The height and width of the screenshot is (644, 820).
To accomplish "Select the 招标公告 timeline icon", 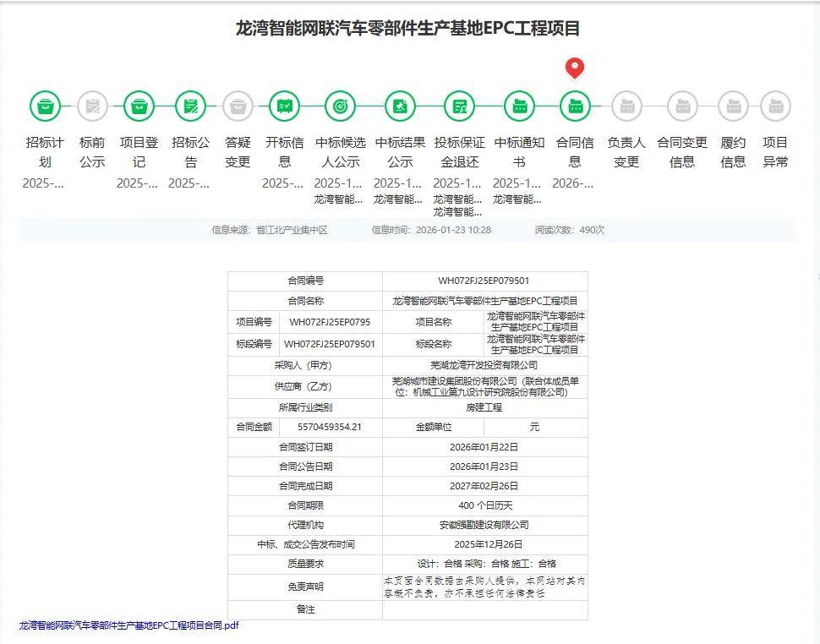I will click(x=191, y=106).
